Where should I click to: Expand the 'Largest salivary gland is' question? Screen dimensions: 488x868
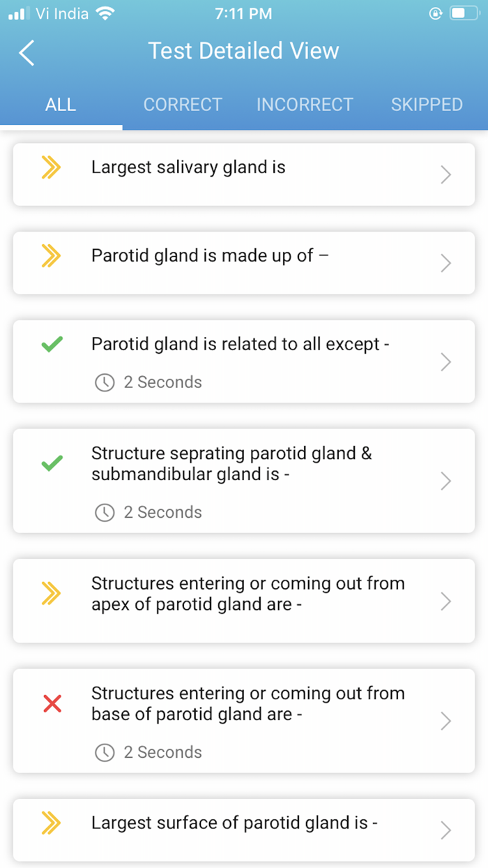tap(244, 174)
